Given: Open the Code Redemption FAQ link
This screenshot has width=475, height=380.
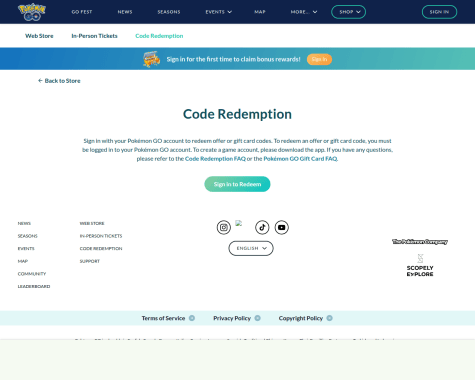Looking at the screenshot, I should pos(215,159).
